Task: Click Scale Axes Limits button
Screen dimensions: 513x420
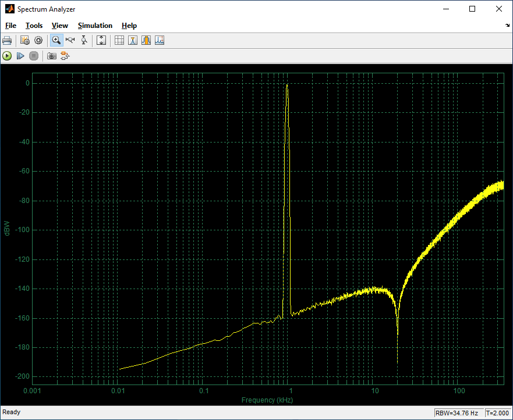Action: [101, 41]
